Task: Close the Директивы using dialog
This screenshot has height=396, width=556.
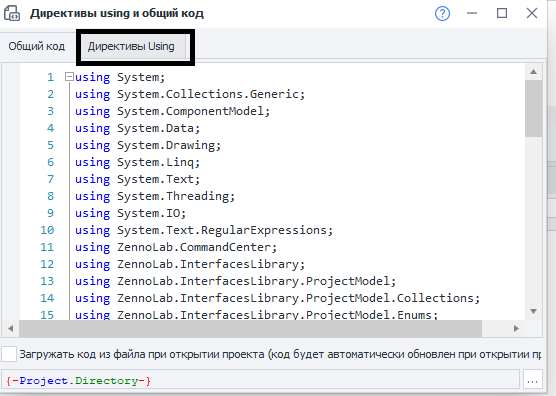Action: point(532,13)
